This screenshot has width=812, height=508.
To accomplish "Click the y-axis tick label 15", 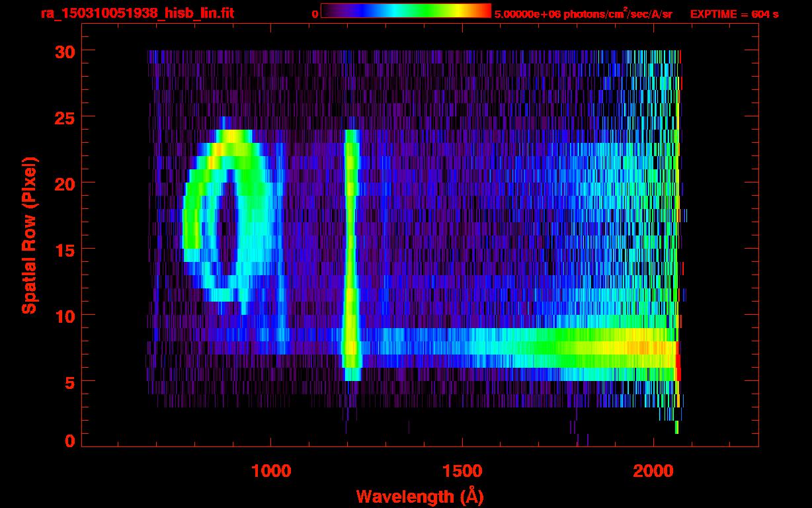I will (x=64, y=249).
